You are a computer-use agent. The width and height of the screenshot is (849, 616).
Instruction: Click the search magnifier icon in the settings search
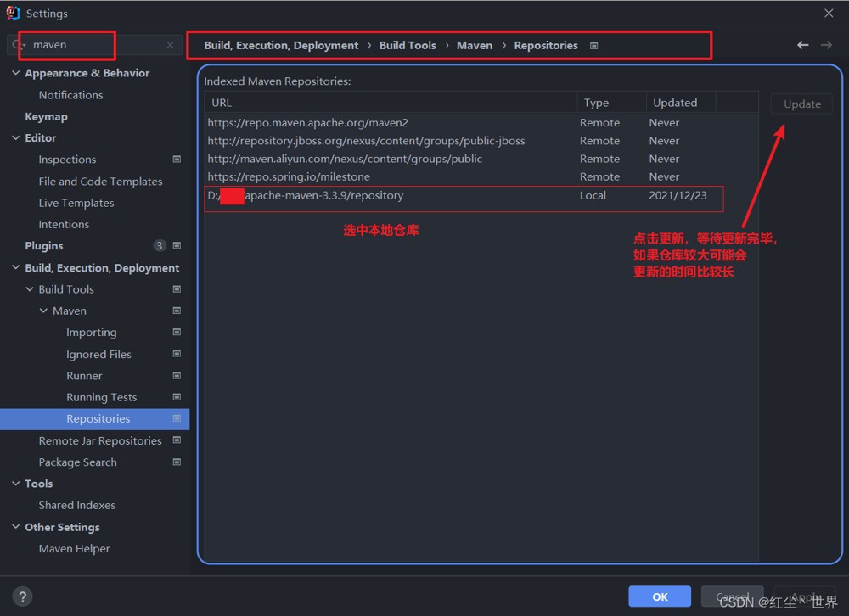click(x=15, y=45)
